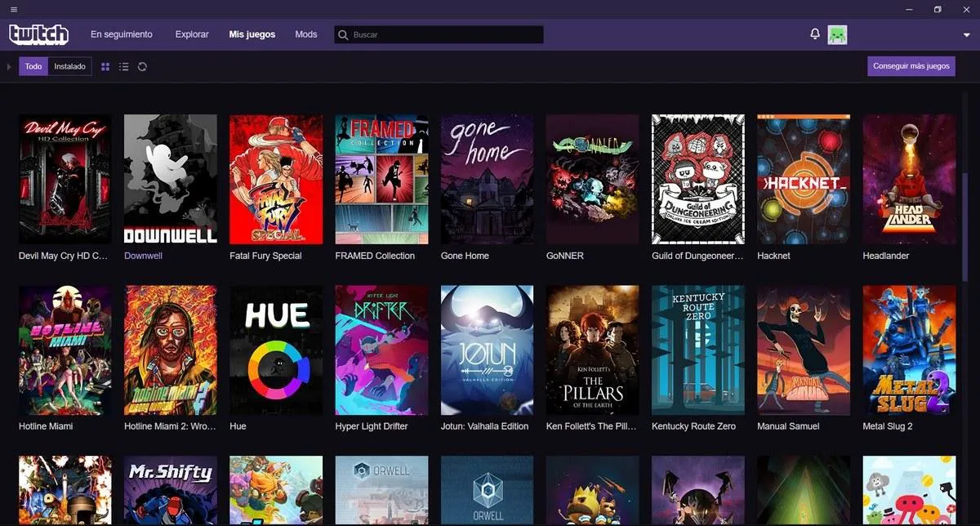Viewport: 980px width, 526px height.
Task: Click the "Fatal Fury Special" title text
Action: (x=265, y=256)
